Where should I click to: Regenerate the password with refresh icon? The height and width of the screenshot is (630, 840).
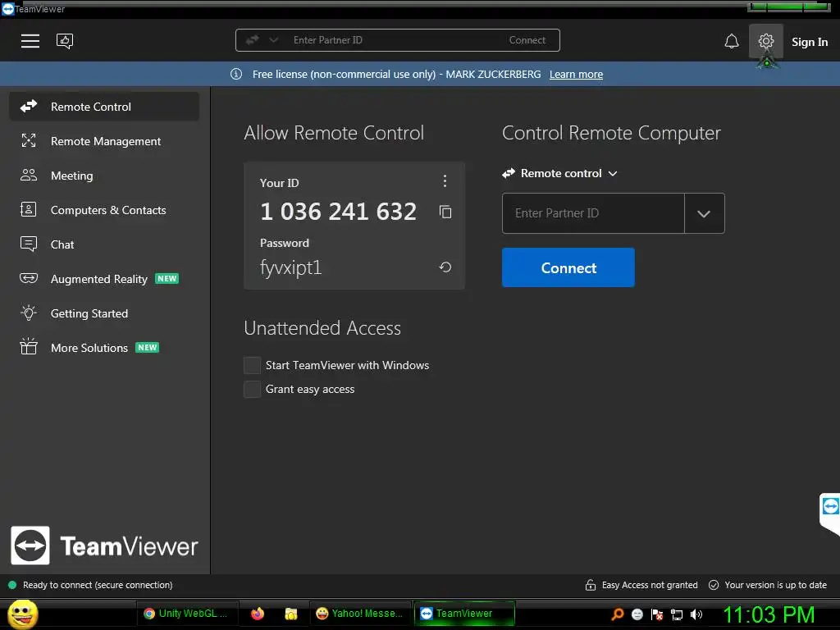pos(445,267)
